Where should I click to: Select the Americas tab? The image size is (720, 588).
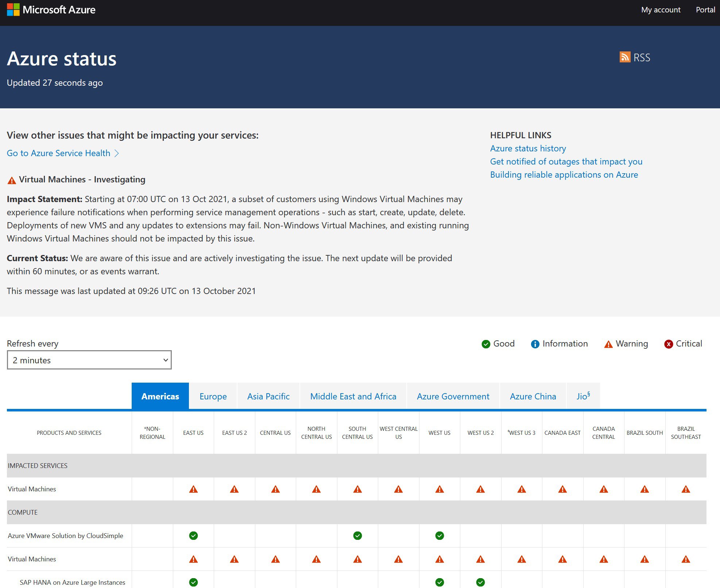(160, 396)
